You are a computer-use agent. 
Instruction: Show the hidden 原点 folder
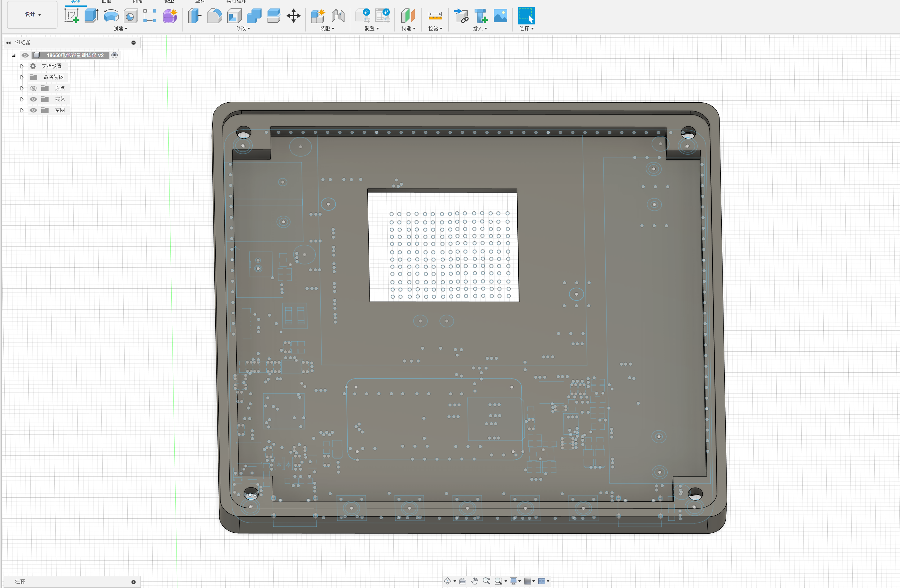coord(33,88)
